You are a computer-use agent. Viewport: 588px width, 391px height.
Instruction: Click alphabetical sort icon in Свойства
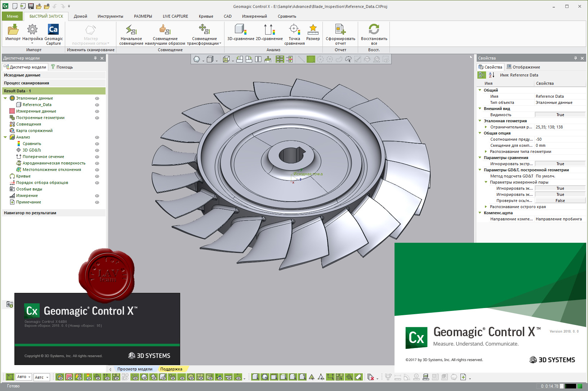[491, 75]
